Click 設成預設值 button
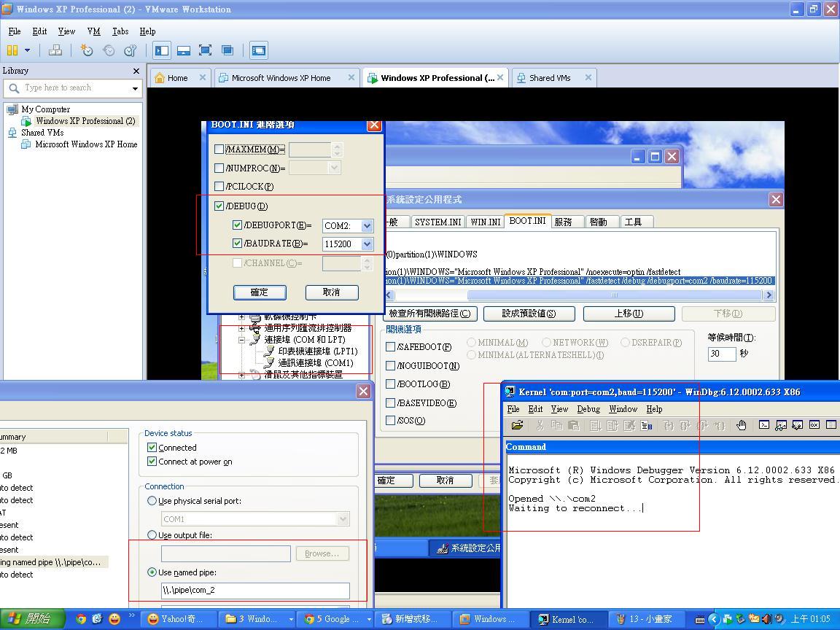Screen dimensions: 840x630 tap(529, 314)
